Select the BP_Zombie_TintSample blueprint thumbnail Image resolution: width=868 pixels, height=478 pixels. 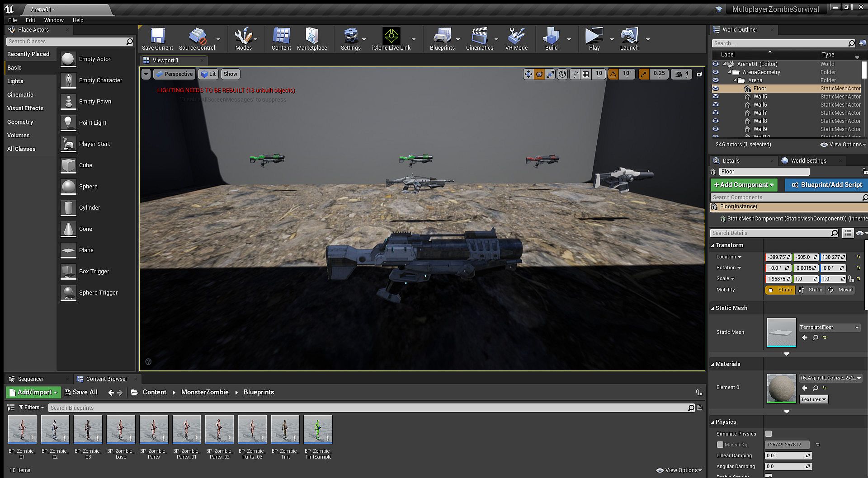[x=318, y=430]
